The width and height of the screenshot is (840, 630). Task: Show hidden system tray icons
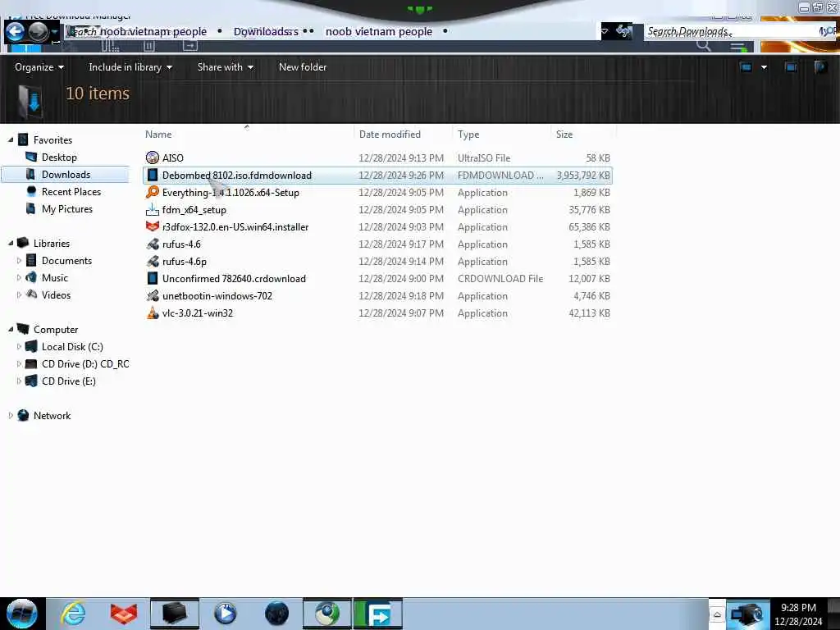coord(717,614)
